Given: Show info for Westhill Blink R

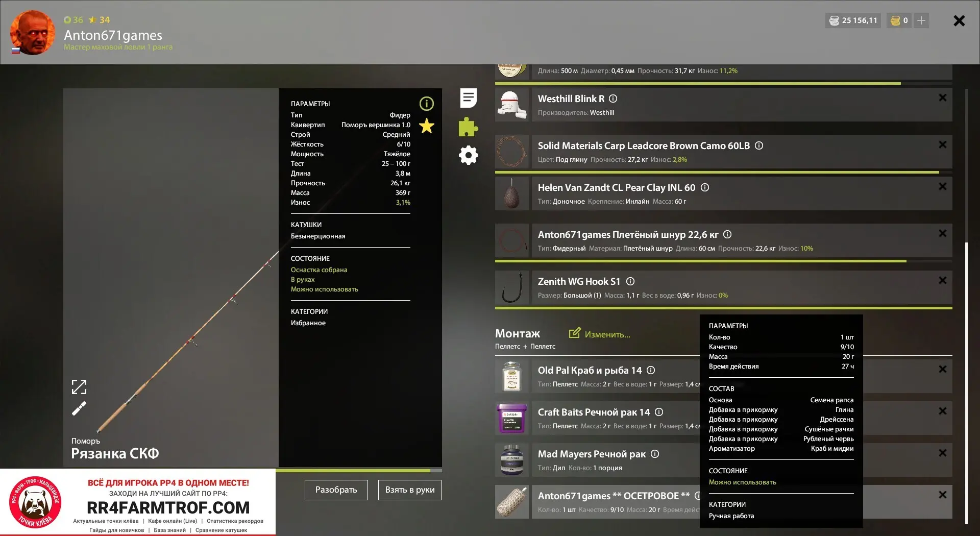Looking at the screenshot, I should tap(613, 99).
